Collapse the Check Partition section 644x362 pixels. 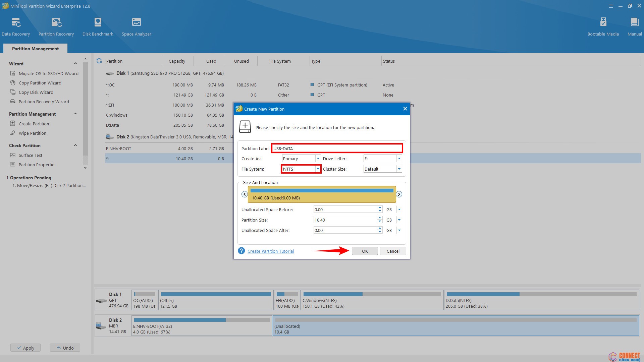(75, 145)
